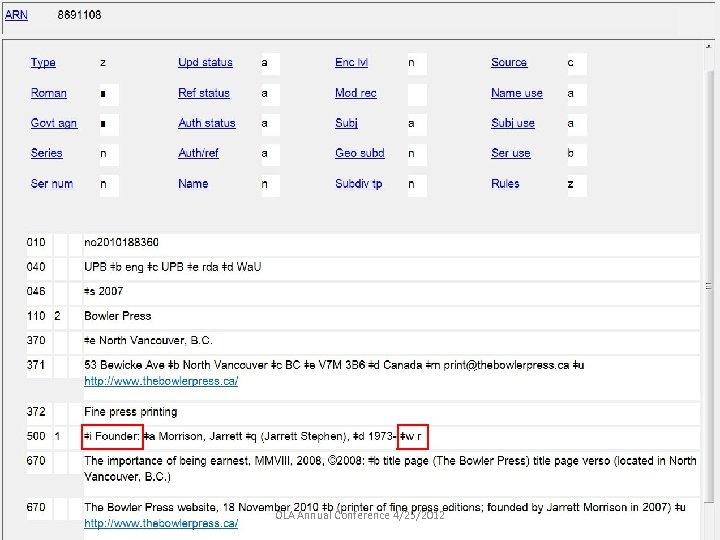Click the Geo subd field link

(x=360, y=153)
